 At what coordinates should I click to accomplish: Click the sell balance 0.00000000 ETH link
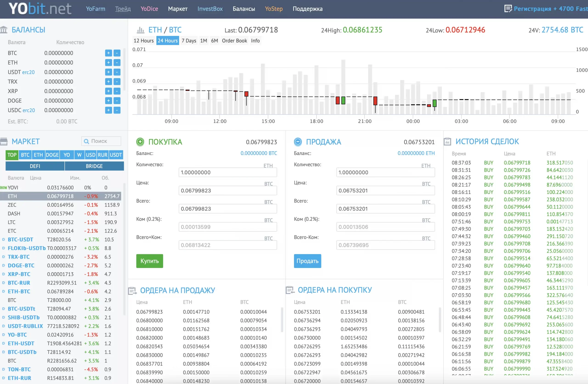point(416,153)
